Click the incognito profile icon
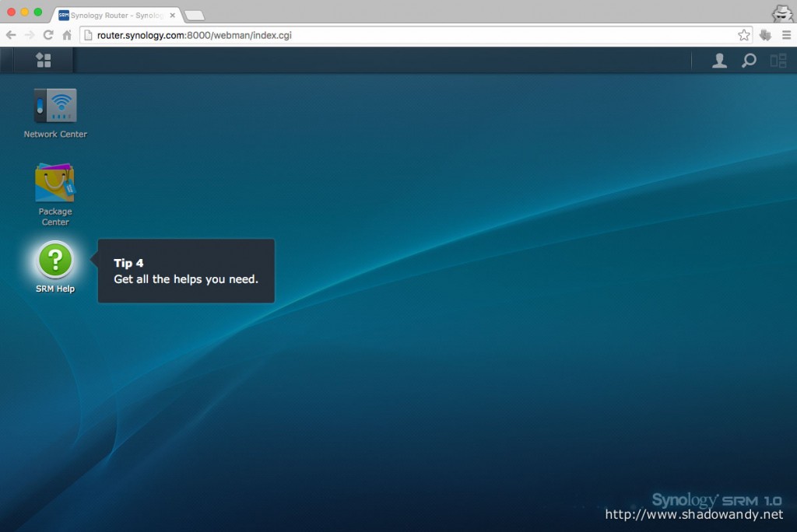Screen dimensions: 797x532 coord(781,13)
